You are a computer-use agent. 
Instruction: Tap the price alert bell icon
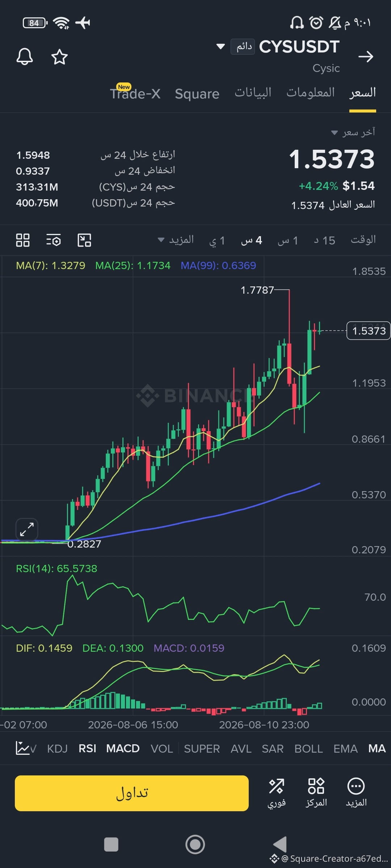click(25, 56)
